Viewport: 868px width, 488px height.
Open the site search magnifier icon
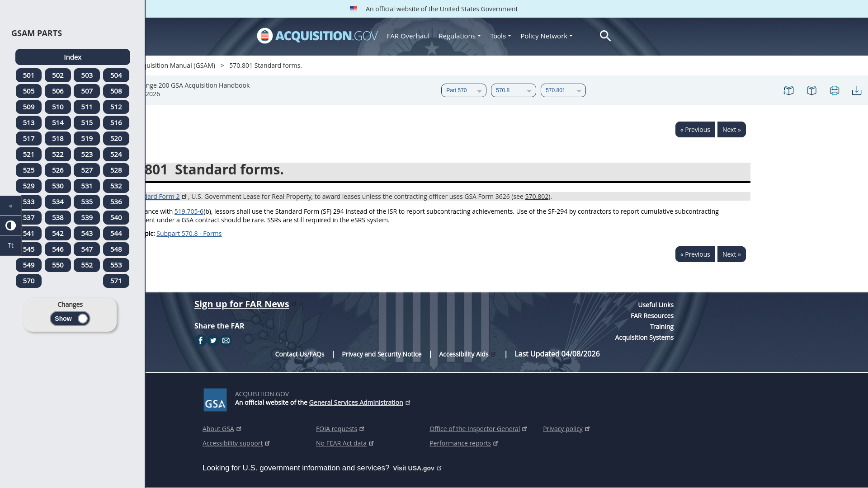click(x=605, y=36)
